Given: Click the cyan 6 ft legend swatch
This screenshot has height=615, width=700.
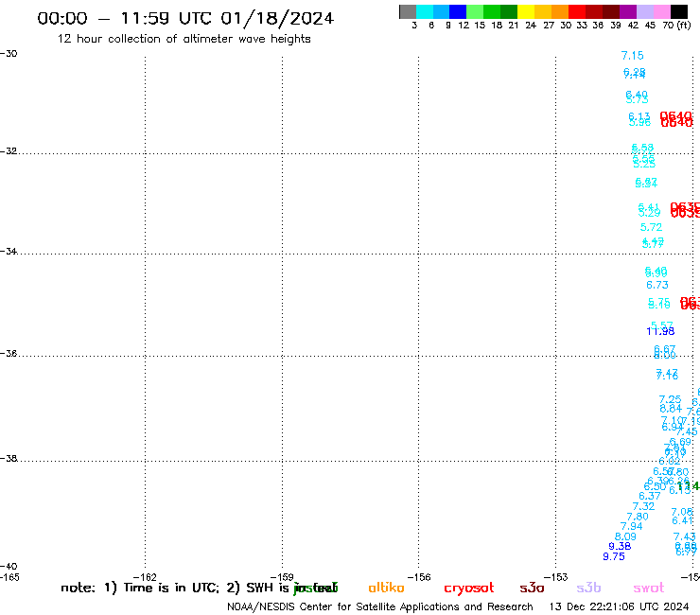Looking at the screenshot, I should click(425, 11).
